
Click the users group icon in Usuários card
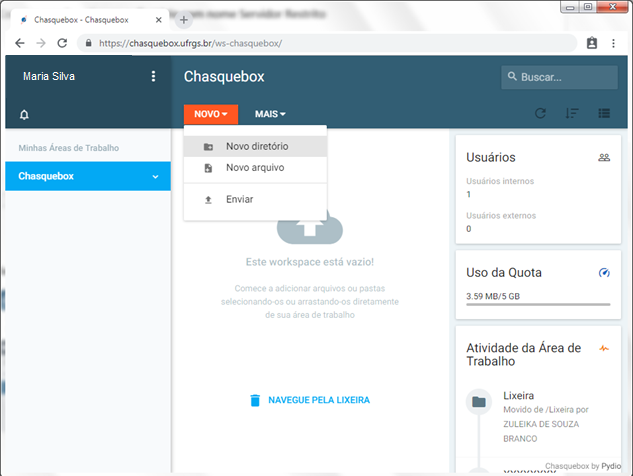tap(604, 157)
